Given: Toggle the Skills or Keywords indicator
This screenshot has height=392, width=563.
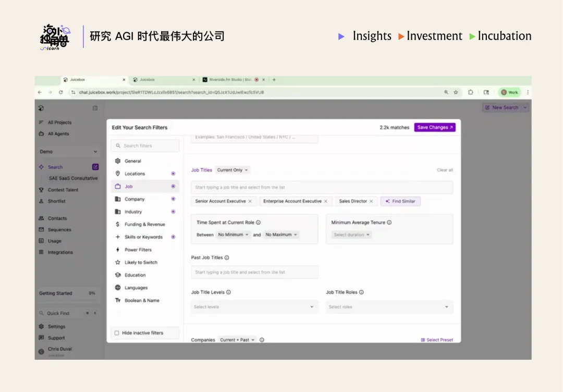Looking at the screenshot, I should click(x=173, y=237).
